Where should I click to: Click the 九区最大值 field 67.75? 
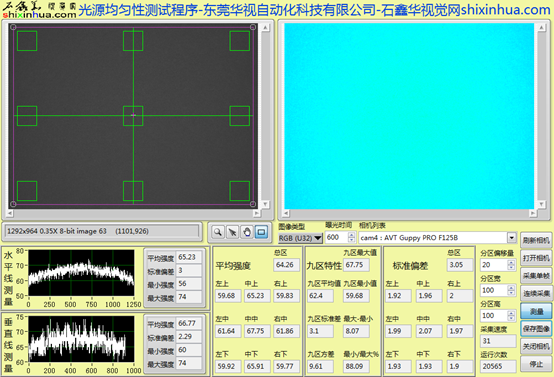tap(356, 265)
